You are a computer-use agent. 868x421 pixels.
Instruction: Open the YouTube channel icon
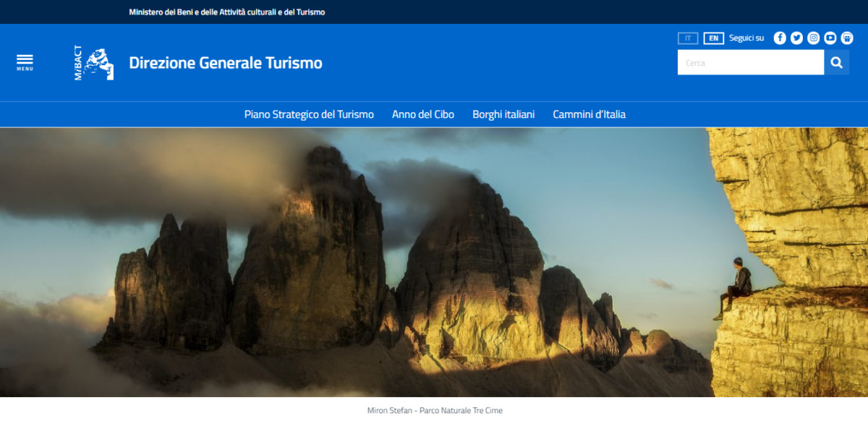click(x=830, y=38)
